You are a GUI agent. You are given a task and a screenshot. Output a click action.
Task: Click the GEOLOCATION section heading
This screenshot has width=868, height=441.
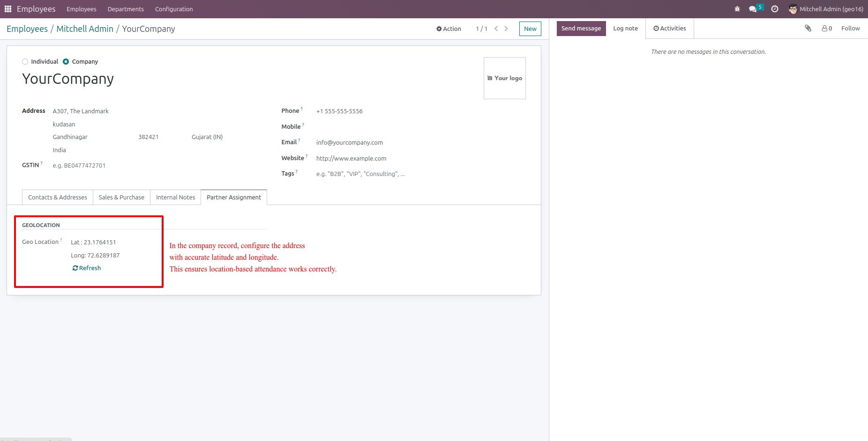tap(41, 225)
